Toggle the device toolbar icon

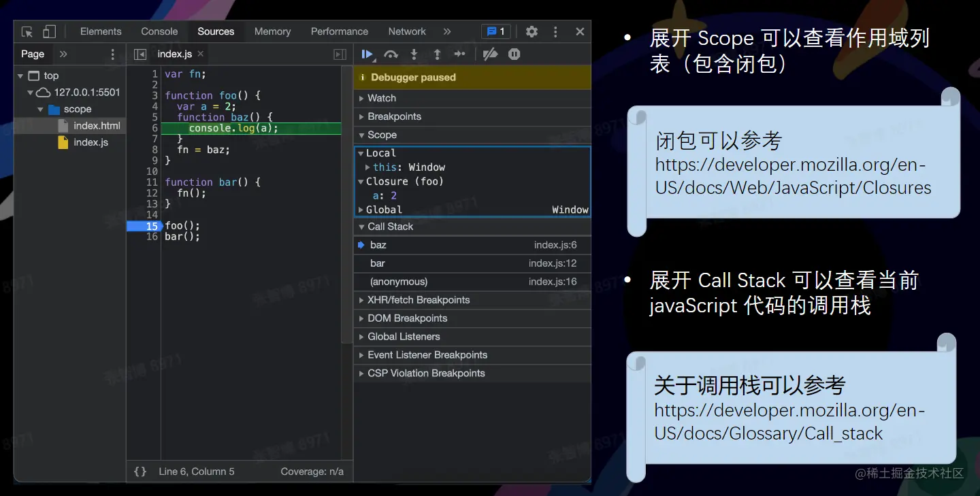[49, 31]
